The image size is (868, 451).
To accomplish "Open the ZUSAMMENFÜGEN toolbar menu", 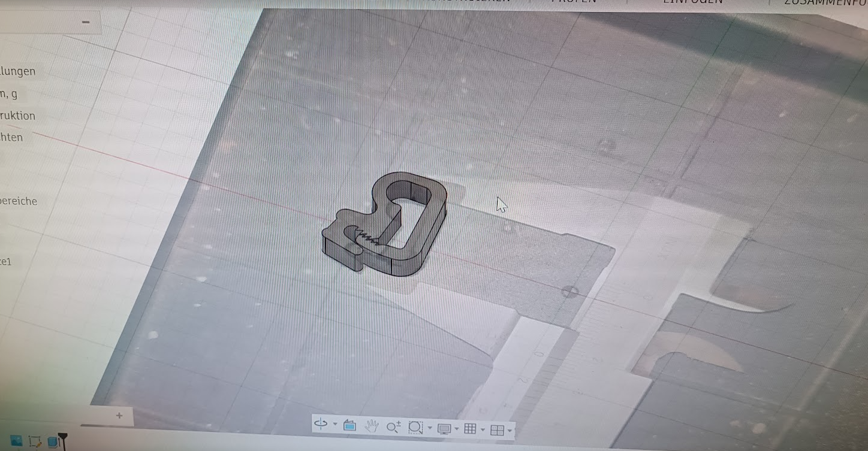I will 825,2.
